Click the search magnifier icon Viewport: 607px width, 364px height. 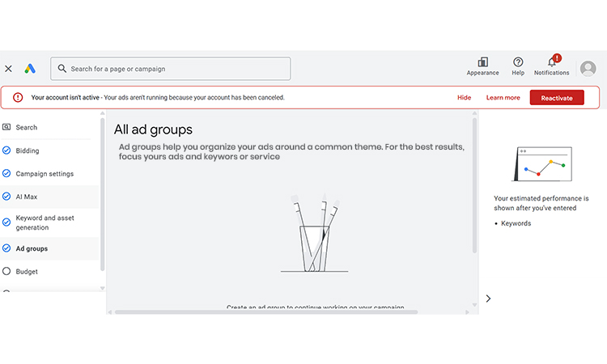tap(62, 69)
